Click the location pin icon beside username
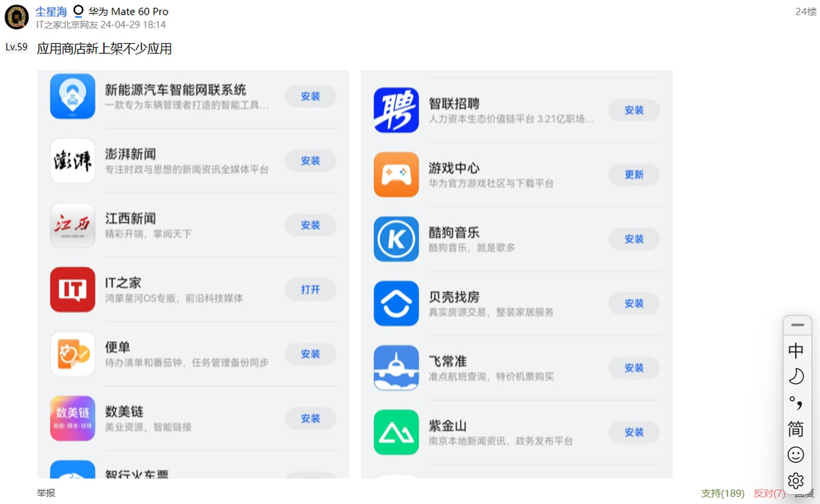The width and height of the screenshot is (820, 504). (78, 11)
